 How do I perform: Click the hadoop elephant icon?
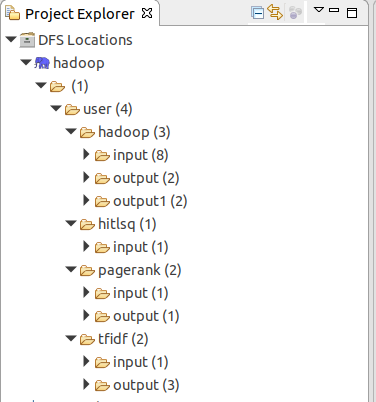tap(42, 63)
